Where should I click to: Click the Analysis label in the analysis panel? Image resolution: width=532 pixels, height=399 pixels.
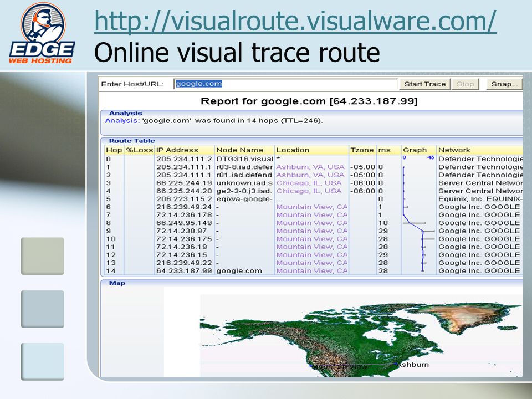[122, 120]
